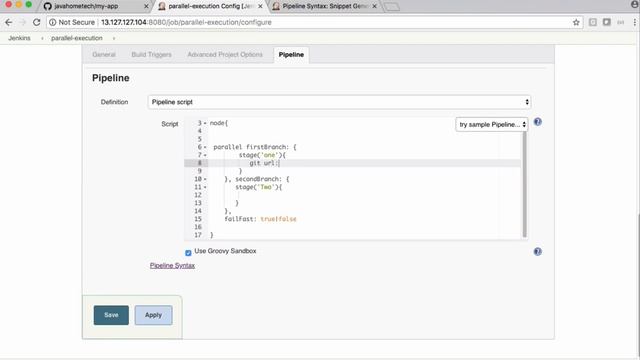Switch to the Build Triggers tab
The width and height of the screenshot is (640, 360).
[x=151, y=55]
